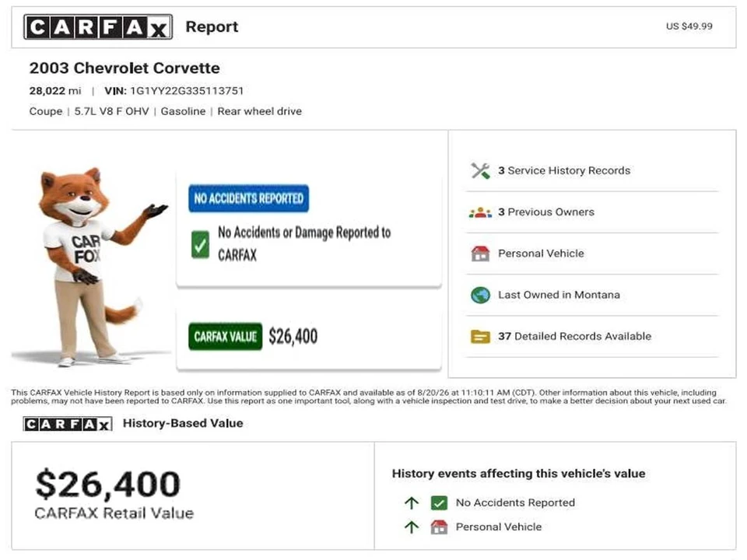The width and height of the screenshot is (747, 560).
Task: Click the Personal Vehicle house icon in summary list
Action: click(x=480, y=254)
